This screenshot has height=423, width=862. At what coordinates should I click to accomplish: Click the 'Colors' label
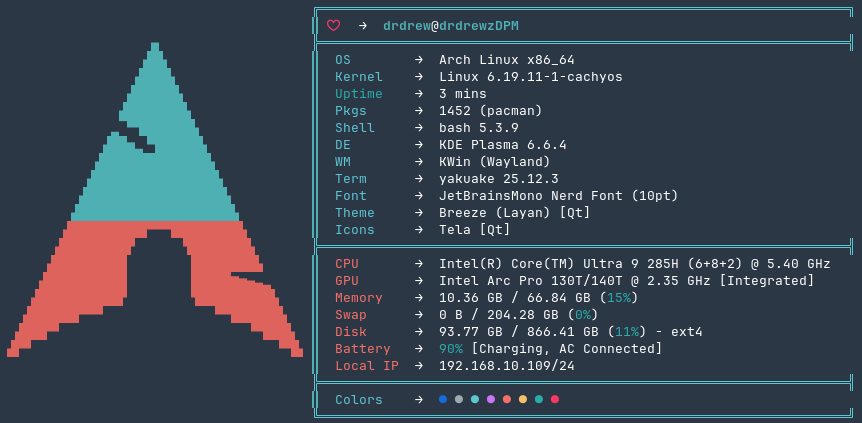click(359, 400)
